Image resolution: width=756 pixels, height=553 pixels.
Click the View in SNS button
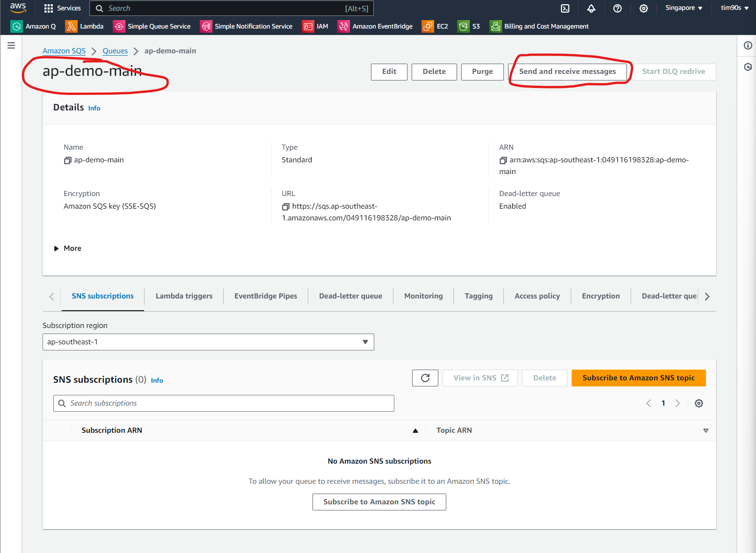point(480,378)
